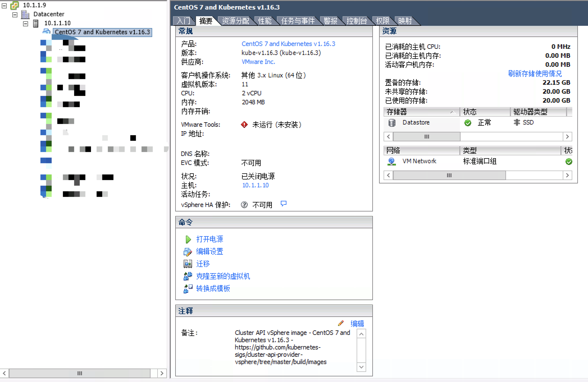
Task: Click the Datastore cylinder icon
Action: click(392, 123)
